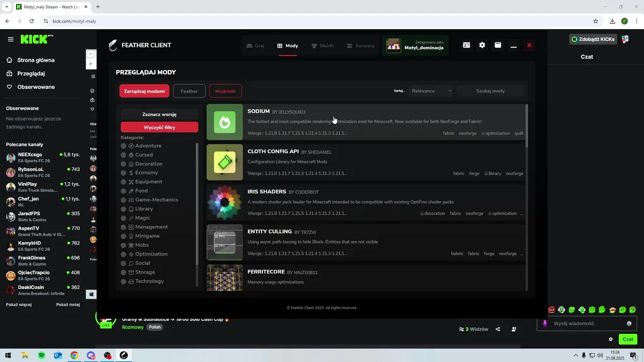Viewport: 644px width, 362px height.
Task: Open the profile card icon in Feather Client
Action: [466, 45]
